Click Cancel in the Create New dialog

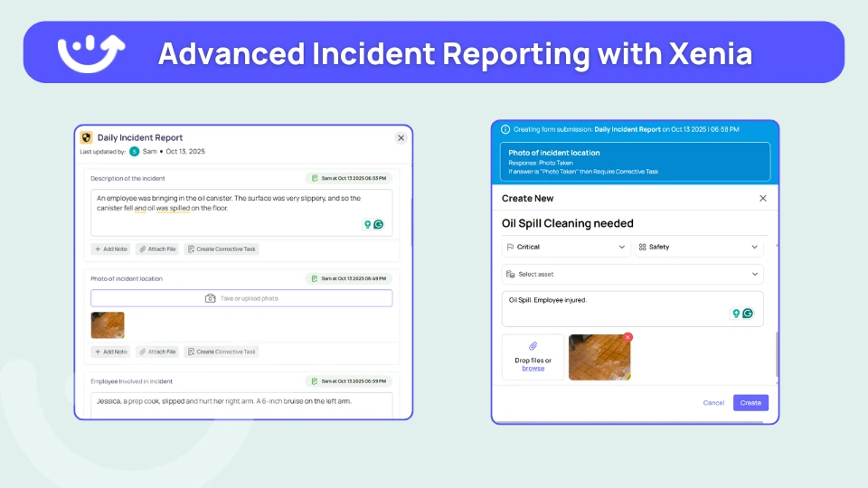[x=713, y=403]
